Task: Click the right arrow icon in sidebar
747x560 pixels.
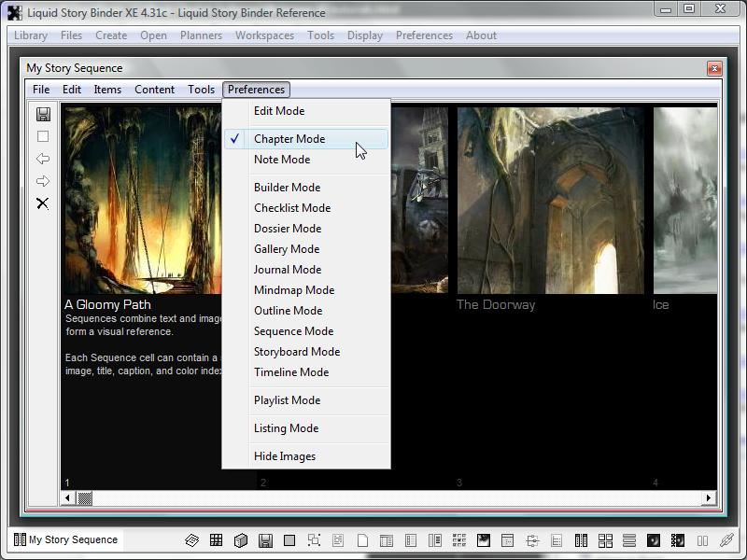Action: point(43,181)
